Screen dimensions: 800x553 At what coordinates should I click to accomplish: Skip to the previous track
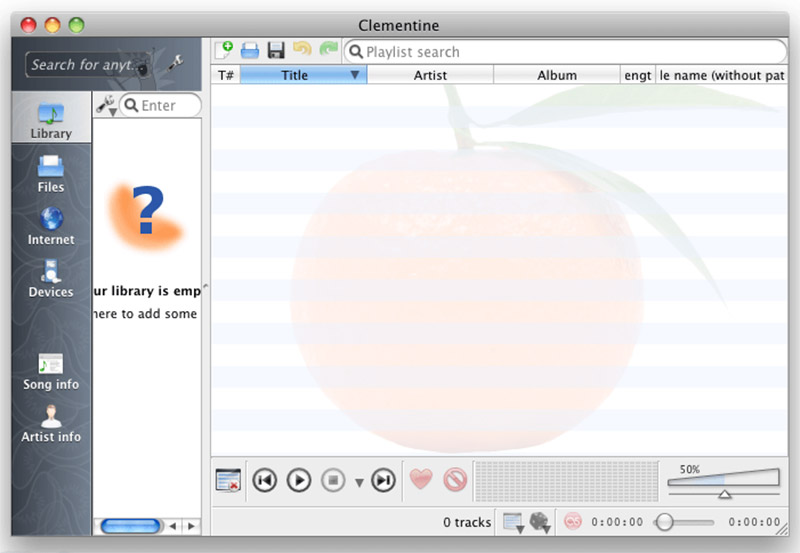(264, 480)
